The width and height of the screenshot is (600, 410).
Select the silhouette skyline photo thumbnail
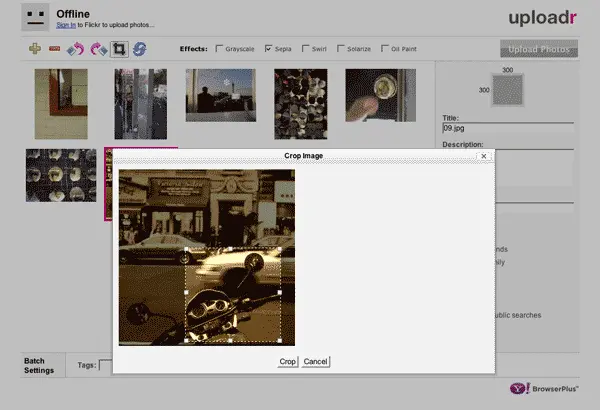[221, 95]
